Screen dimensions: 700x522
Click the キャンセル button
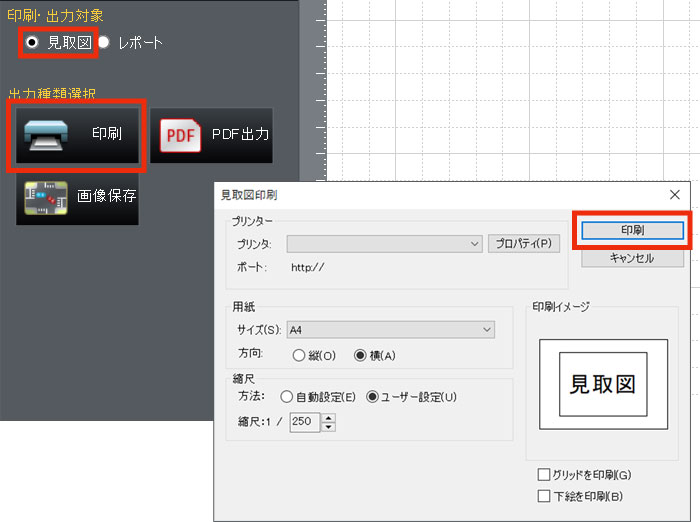click(x=632, y=258)
